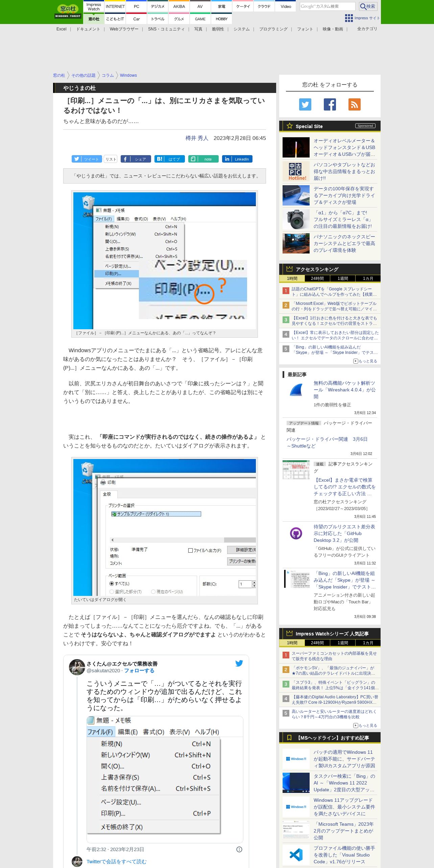
Task: Enlarge the 印刷(P)... menu screenshot
Action: coord(165,260)
